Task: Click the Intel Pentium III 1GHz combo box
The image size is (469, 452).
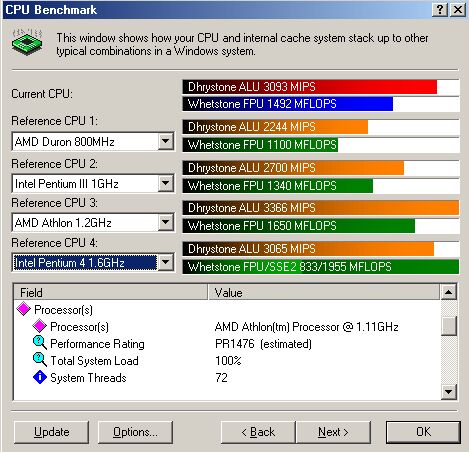Action: [x=93, y=183]
